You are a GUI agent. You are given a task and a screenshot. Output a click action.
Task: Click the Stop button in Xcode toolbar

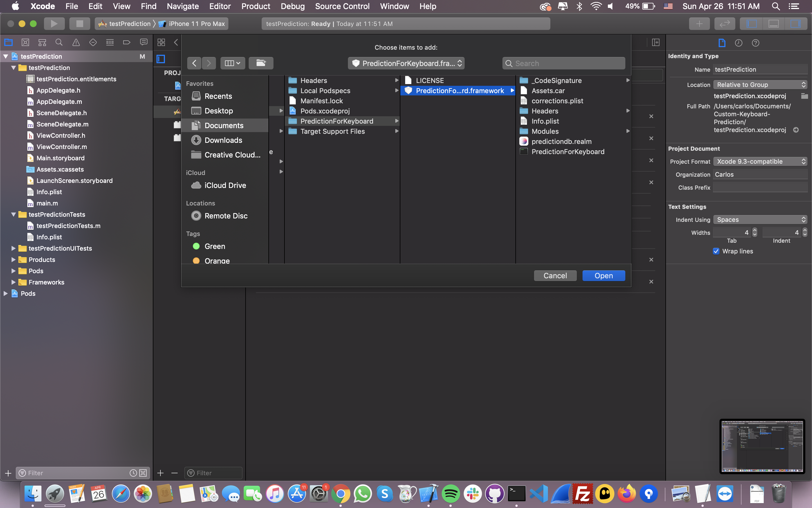(80, 23)
